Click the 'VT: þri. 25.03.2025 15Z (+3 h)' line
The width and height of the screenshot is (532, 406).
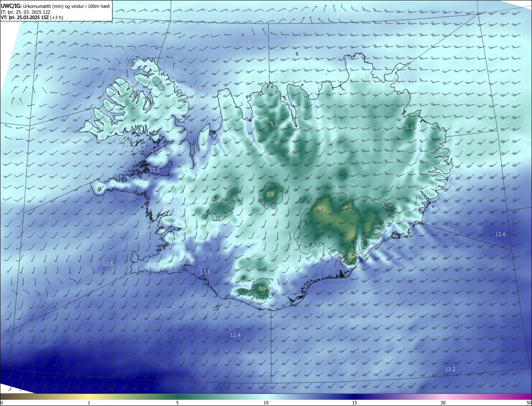[32, 17]
